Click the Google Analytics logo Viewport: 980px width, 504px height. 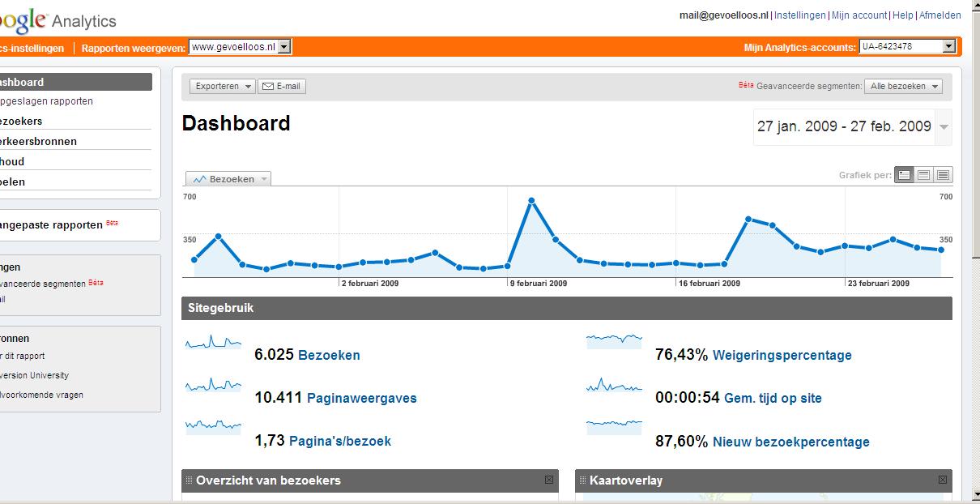tap(58, 20)
